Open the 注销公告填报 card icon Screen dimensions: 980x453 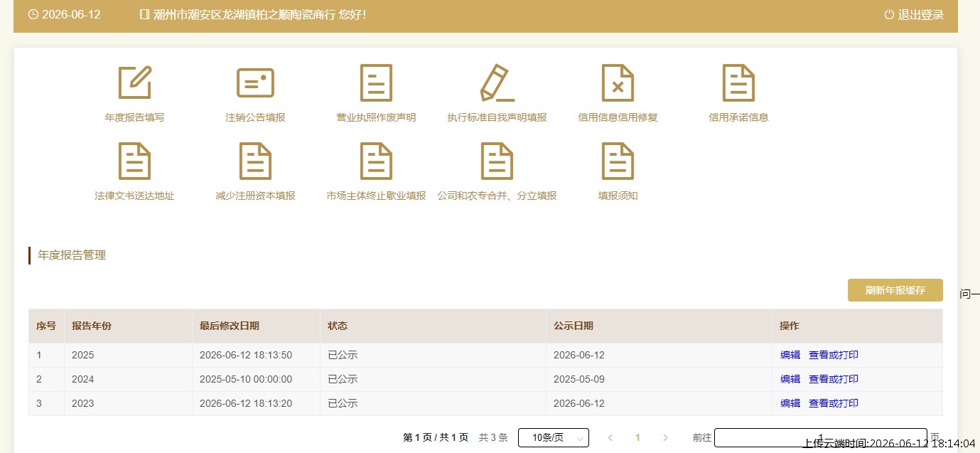[x=255, y=82]
